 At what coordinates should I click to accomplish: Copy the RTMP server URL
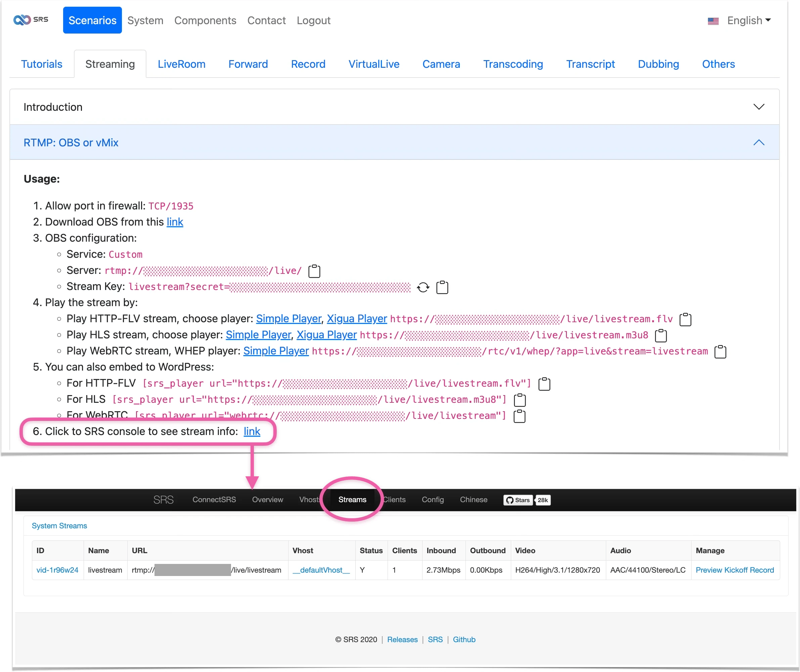tap(314, 271)
